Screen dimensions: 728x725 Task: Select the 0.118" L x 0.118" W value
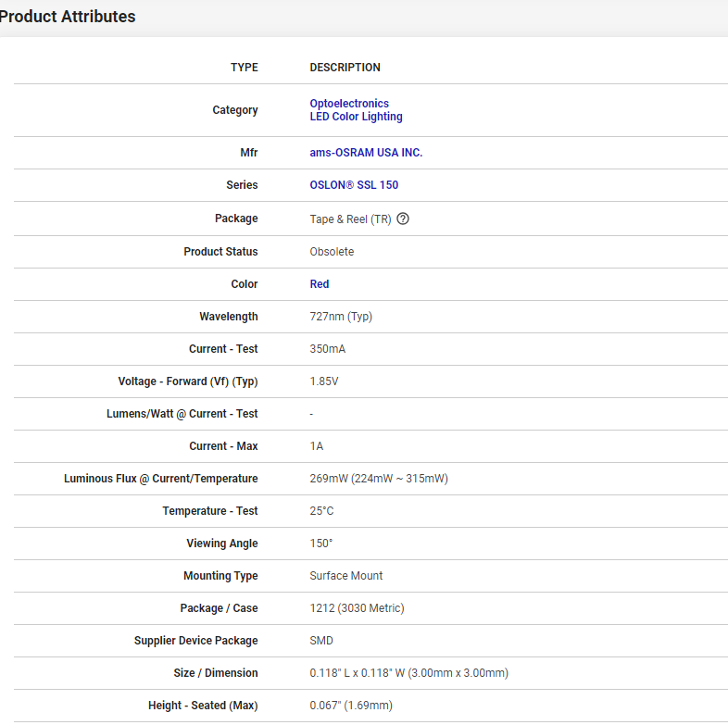(357, 673)
